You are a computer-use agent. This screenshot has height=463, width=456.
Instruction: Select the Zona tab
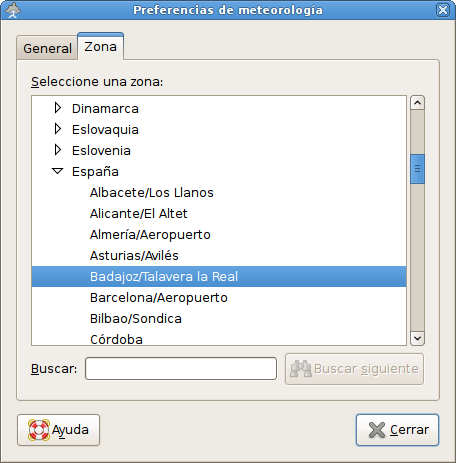coord(100,47)
